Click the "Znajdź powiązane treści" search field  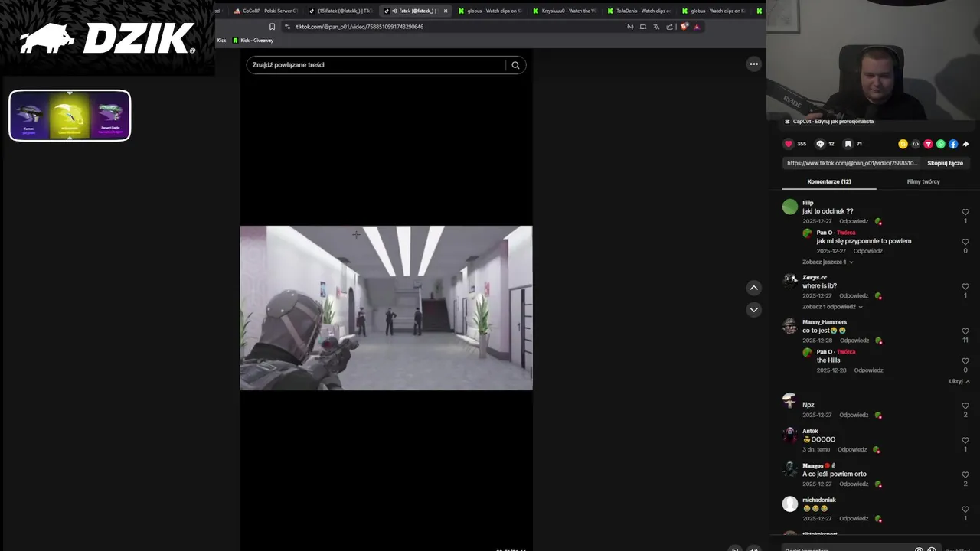point(378,65)
